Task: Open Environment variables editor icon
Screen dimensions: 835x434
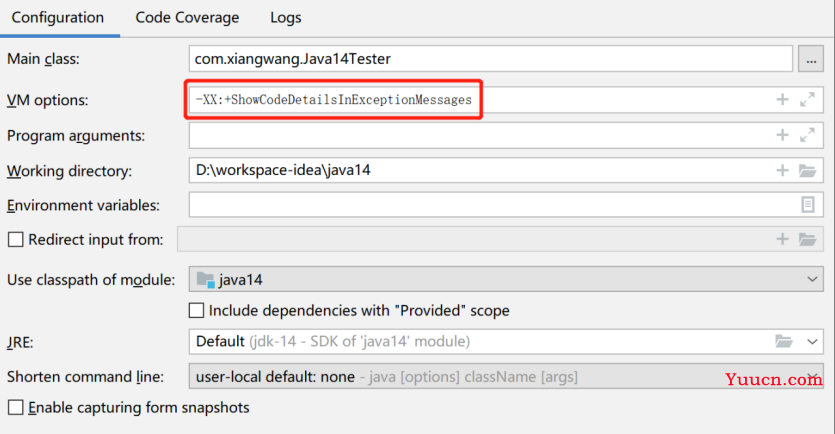Action: coord(808,204)
